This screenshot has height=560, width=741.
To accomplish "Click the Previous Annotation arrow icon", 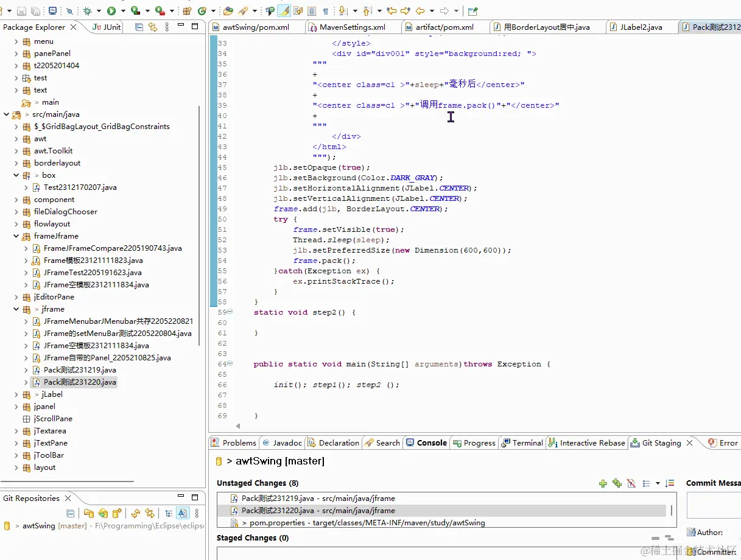I will tap(367, 11).
